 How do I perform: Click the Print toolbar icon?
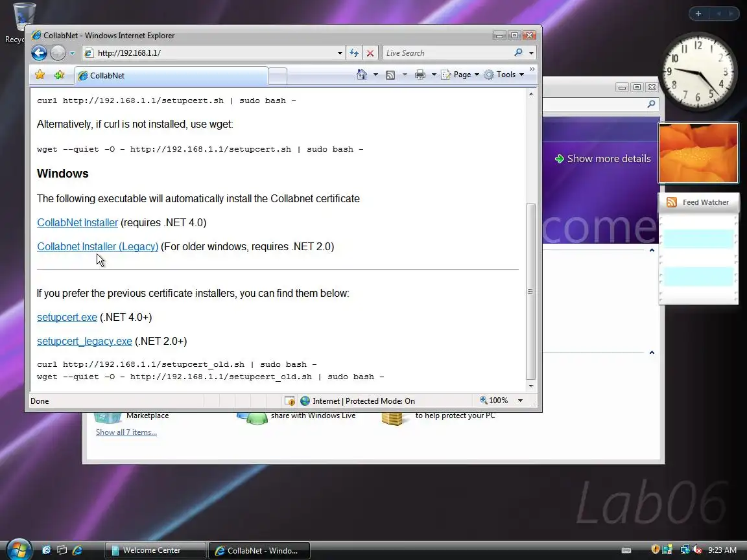(x=420, y=75)
